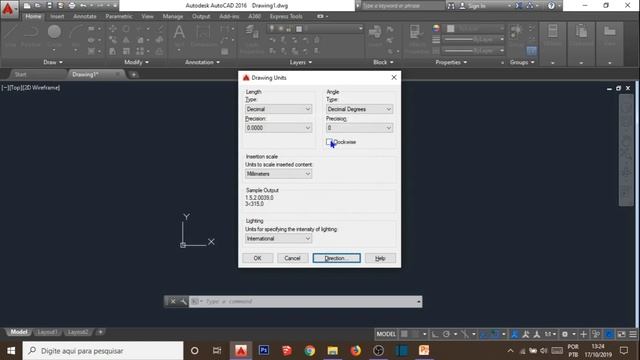Image resolution: width=640 pixels, height=360 pixels.
Task: Click the object color wheel in Properties
Action: coord(436,28)
